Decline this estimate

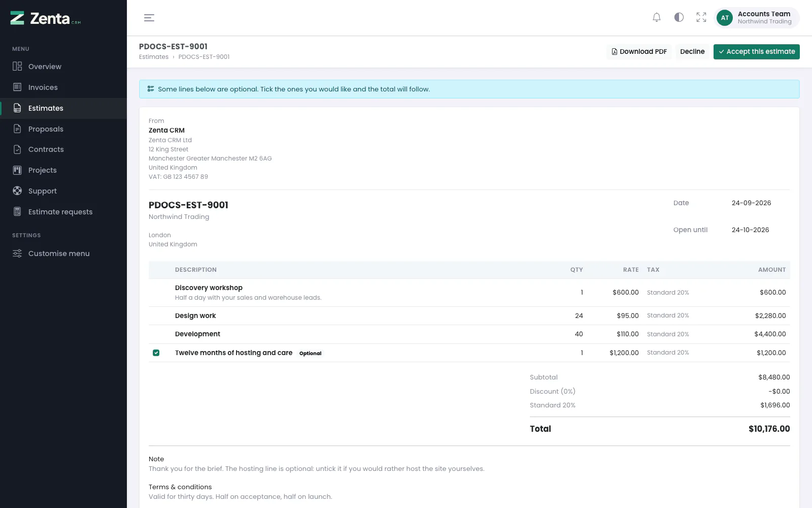[692, 52]
